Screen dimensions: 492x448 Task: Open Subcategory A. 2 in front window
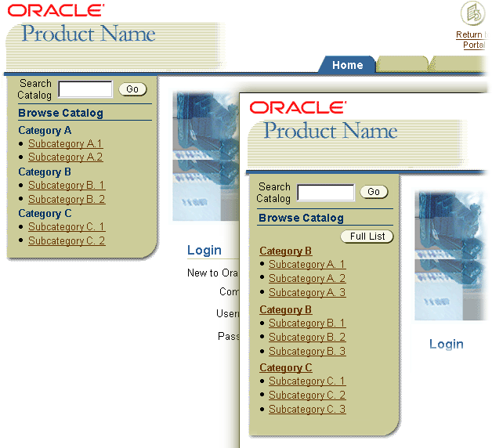tap(307, 278)
